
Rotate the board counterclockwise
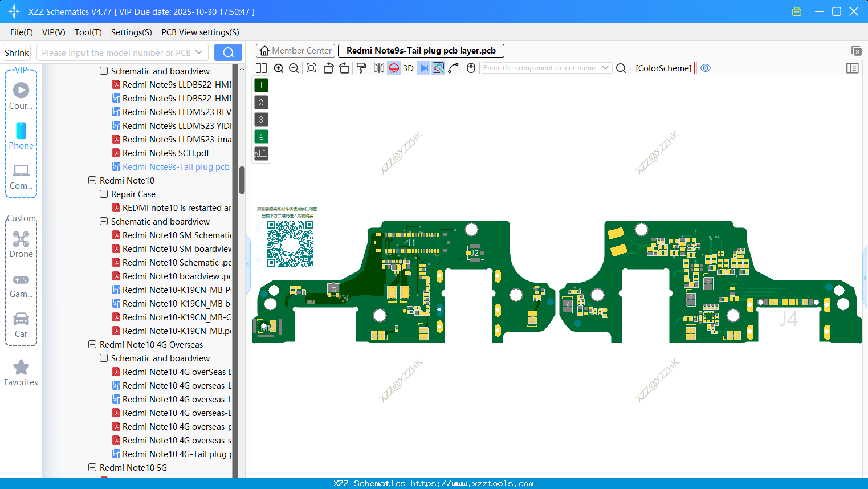(x=328, y=68)
